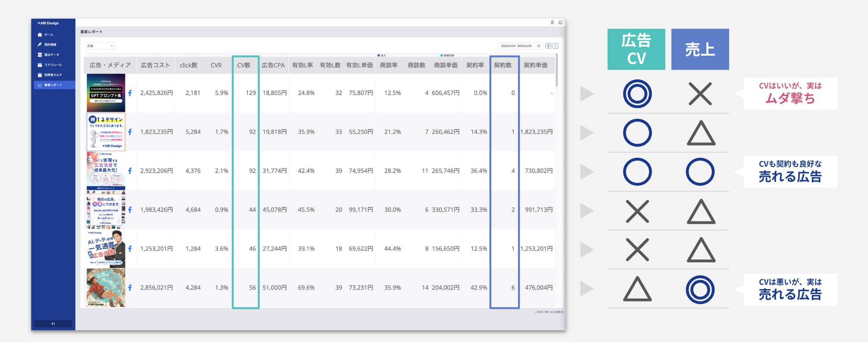Click Facebook icon in 1,284 clicks row
Image resolution: width=868 pixels, height=342 pixels.
point(130,249)
